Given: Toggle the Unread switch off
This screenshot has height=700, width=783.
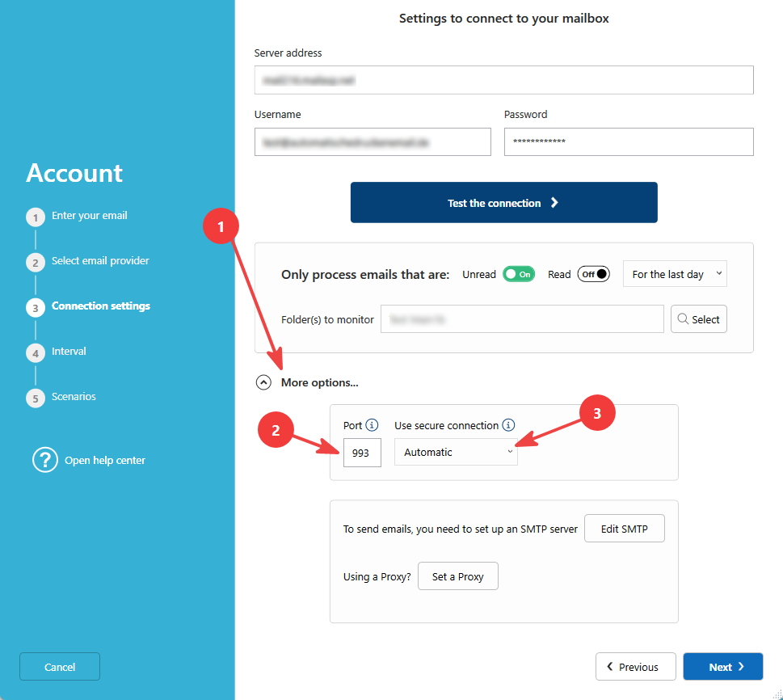Looking at the screenshot, I should (x=519, y=274).
